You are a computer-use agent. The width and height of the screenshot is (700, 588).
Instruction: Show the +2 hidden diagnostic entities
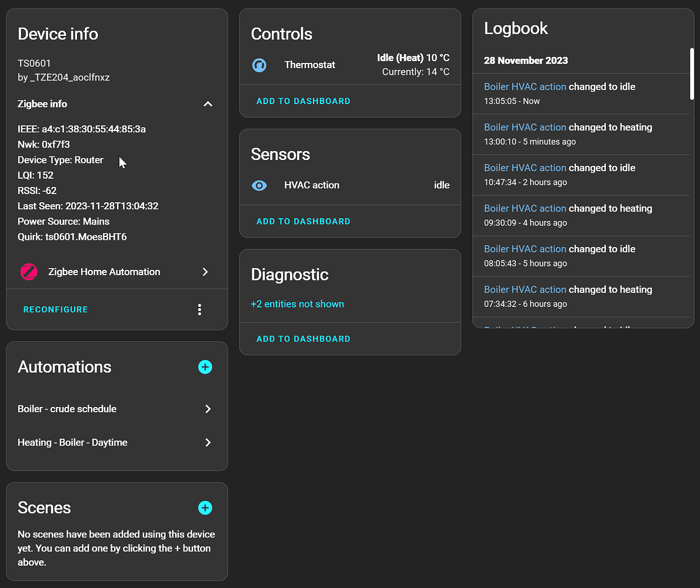pyautogui.click(x=298, y=304)
